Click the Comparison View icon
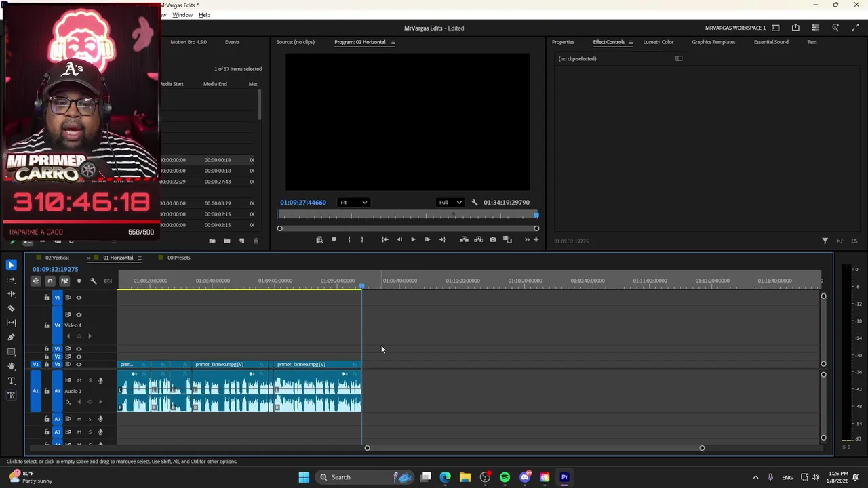 [507, 239]
